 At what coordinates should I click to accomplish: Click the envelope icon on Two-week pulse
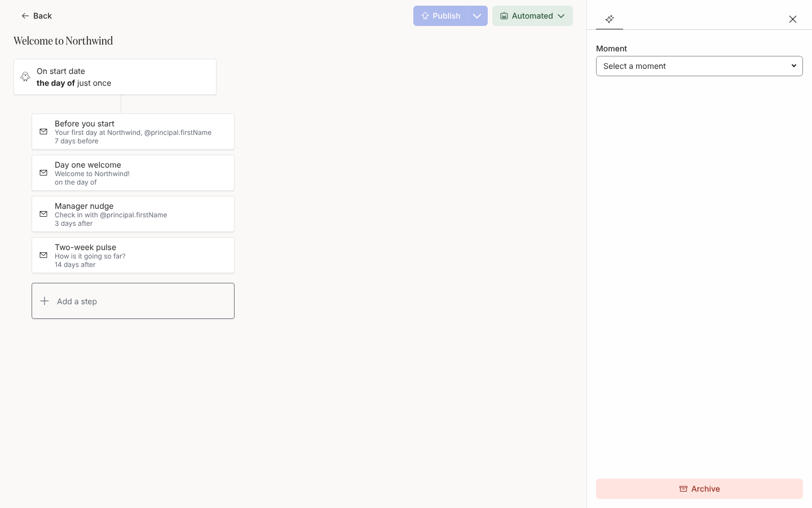[x=43, y=255]
